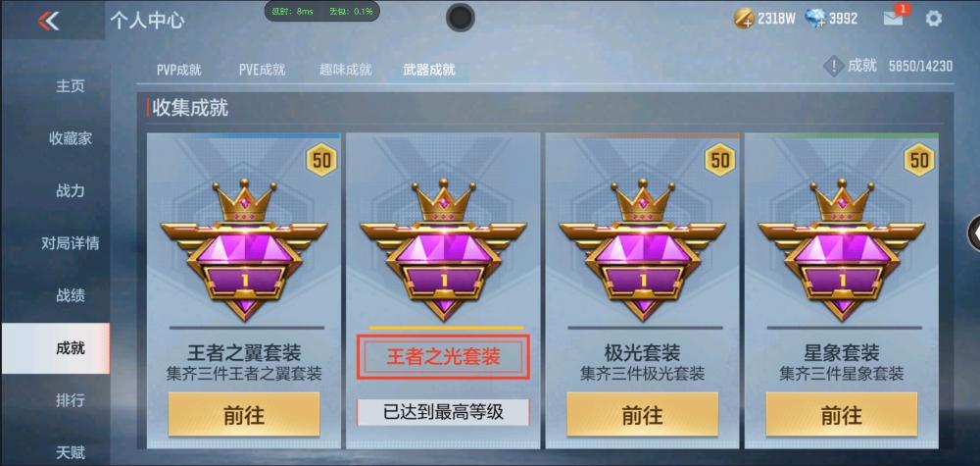Viewport: 980px width, 466px height.
Task: Open the settings gear icon
Action: [933, 19]
